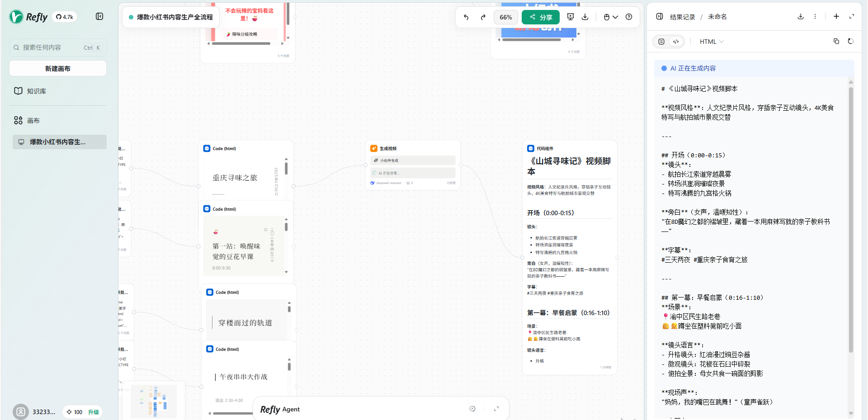This screenshot has height=420, width=868.
Task: Open the mouse mode dropdown
Action: (x=610, y=17)
